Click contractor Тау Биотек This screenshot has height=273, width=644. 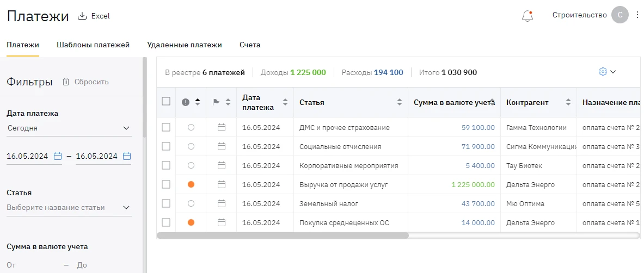524,165
